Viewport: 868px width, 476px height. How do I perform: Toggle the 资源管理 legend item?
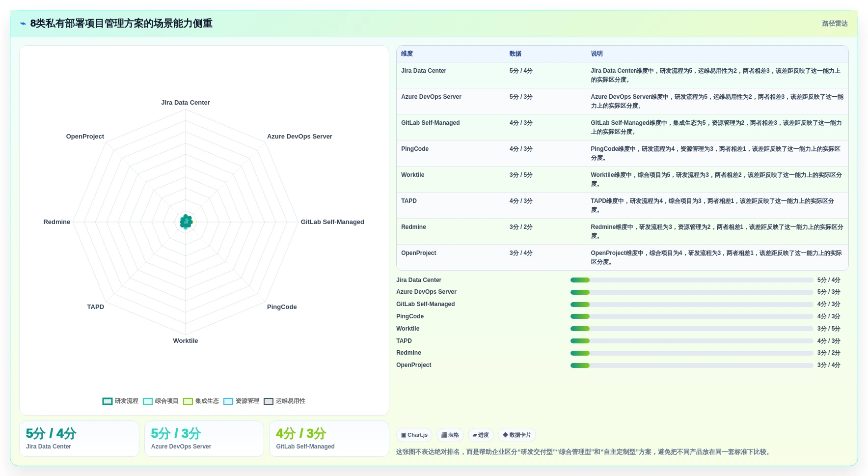tap(241, 401)
